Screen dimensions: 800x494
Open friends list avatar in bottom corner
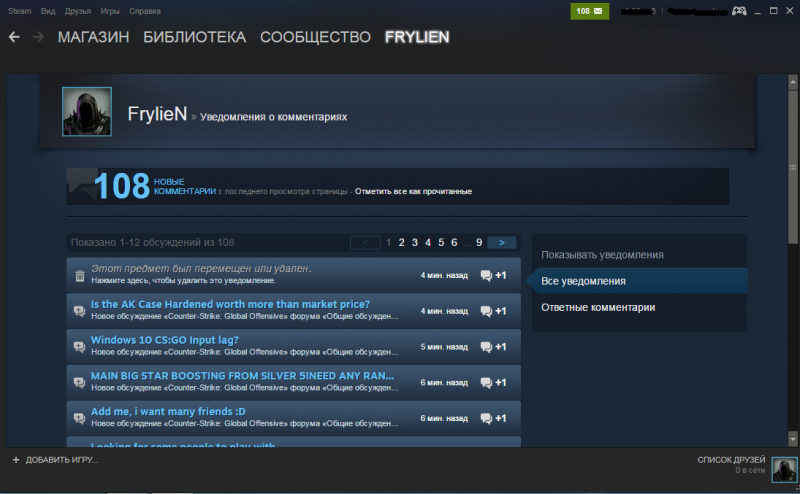click(x=784, y=470)
